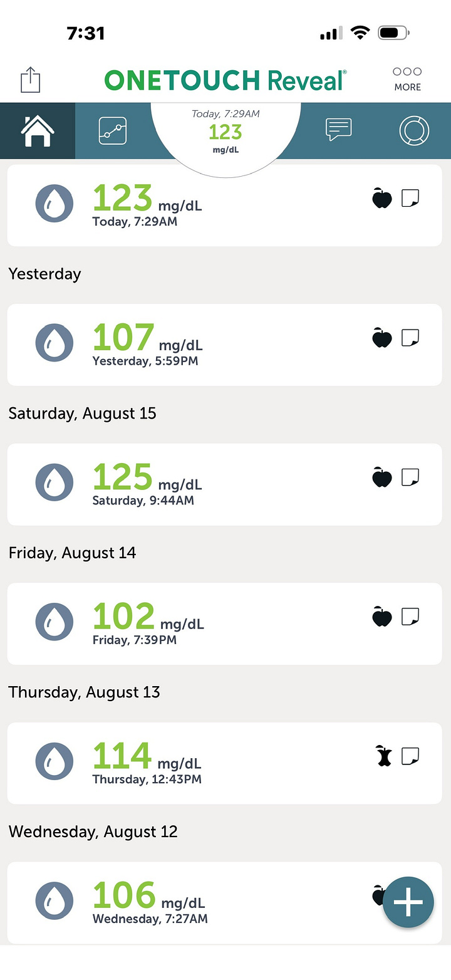Open the note icon on the 123 reading

coord(410,199)
